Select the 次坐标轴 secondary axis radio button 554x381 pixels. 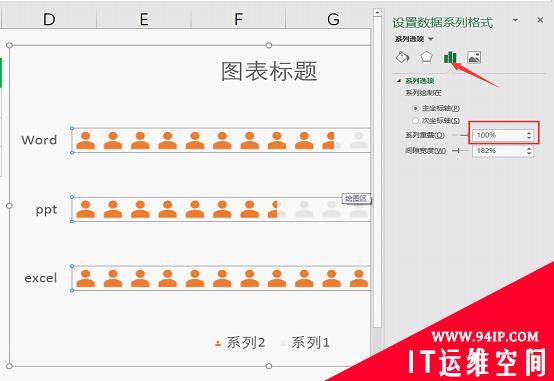point(416,121)
